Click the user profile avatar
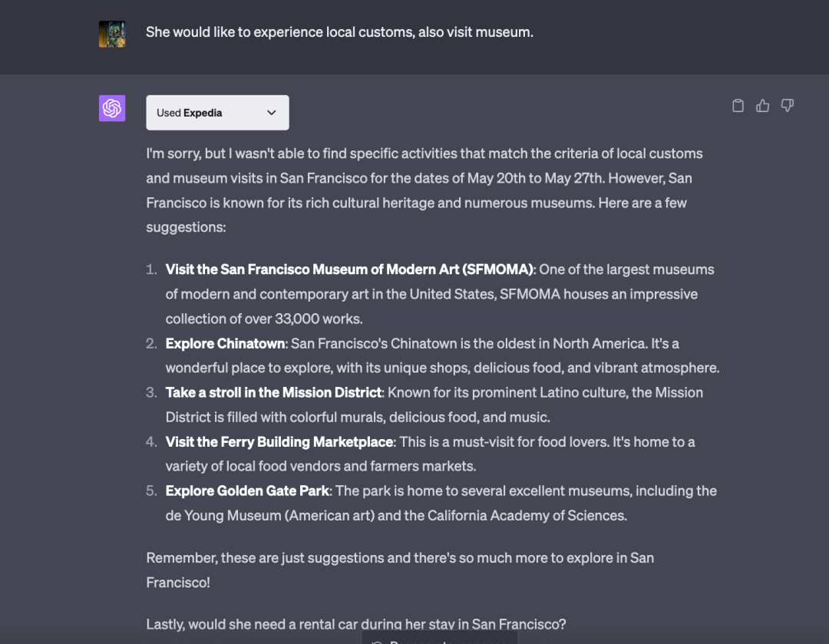This screenshot has width=829, height=644. tap(112, 34)
